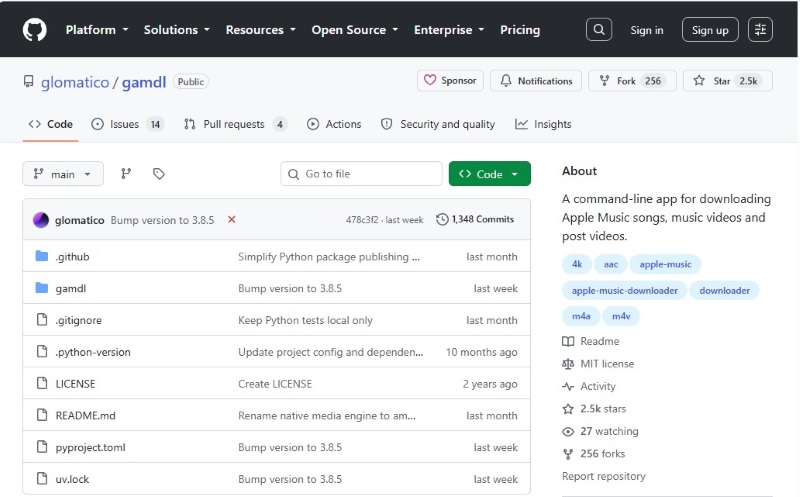Click the .gitignore file icon
The width and height of the screenshot is (800, 497).
42,319
